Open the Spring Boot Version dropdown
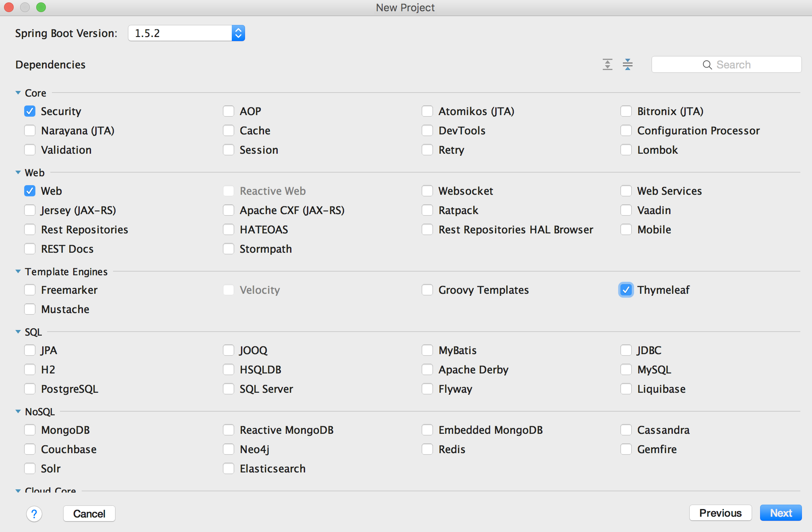This screenshot has width=812, height=532. coord(186,33)
